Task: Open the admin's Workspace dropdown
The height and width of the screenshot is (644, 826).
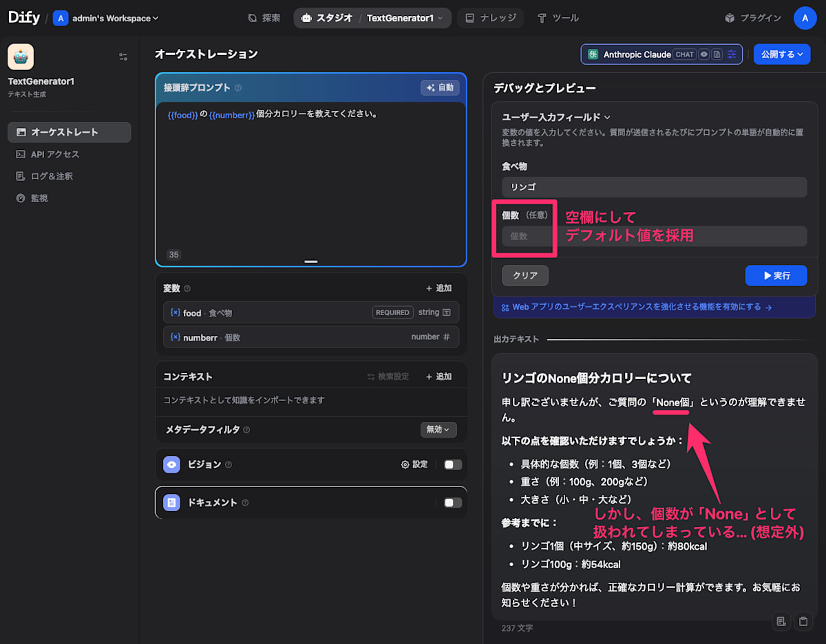Action: (107, 18)
